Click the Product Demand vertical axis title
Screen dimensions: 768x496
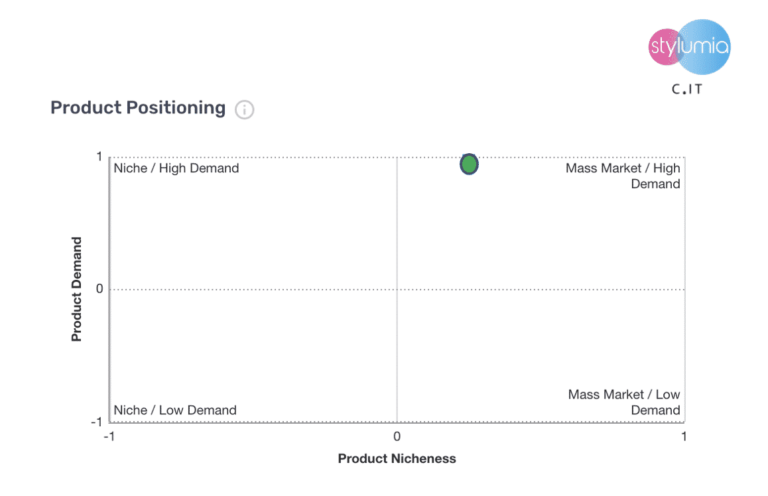tap(77, 289)
